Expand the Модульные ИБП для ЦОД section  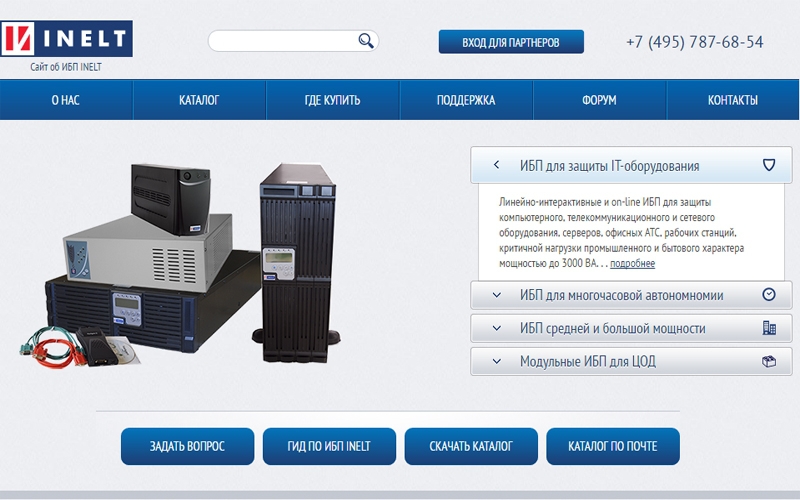point(496,361)
